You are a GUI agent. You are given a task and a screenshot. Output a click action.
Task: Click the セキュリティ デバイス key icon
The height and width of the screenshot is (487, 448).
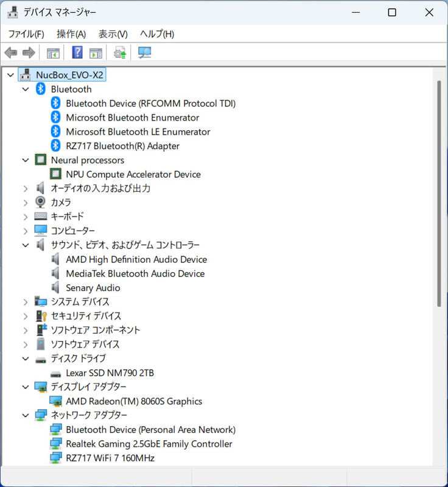click(41, 315)
